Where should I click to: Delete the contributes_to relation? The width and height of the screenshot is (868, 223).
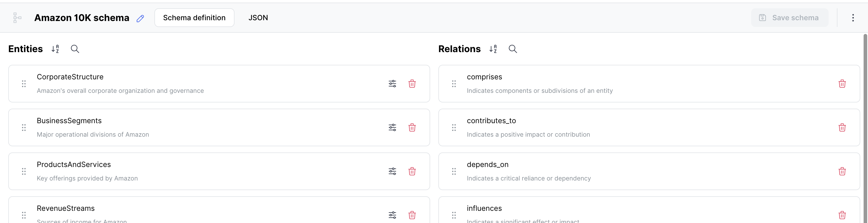pyautogui.click(x=842, y=128)
